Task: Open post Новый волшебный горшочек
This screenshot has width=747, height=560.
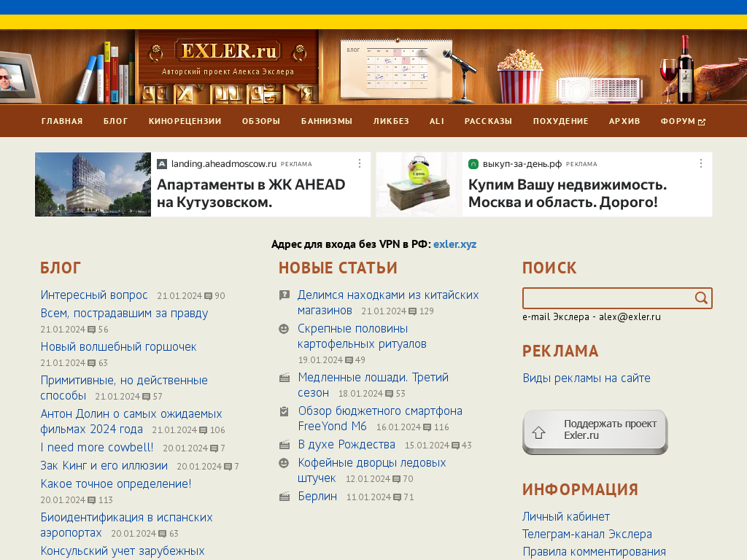Action: pos(119,346)
